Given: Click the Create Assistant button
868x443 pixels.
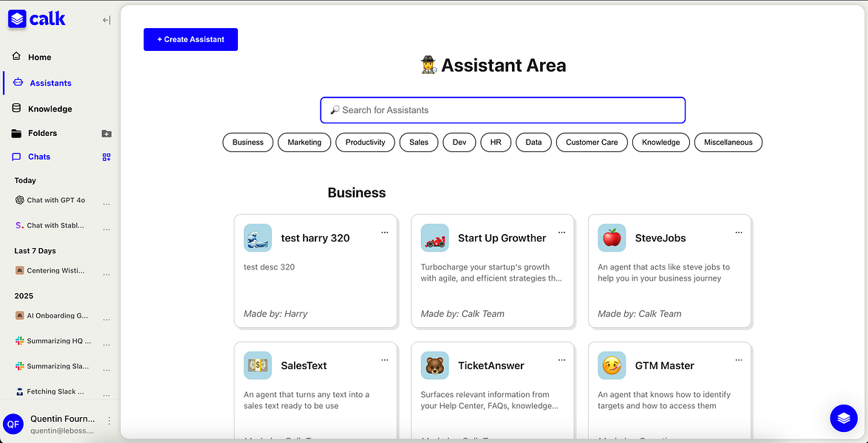Looking at the screenshot, I should click(191, 39).
